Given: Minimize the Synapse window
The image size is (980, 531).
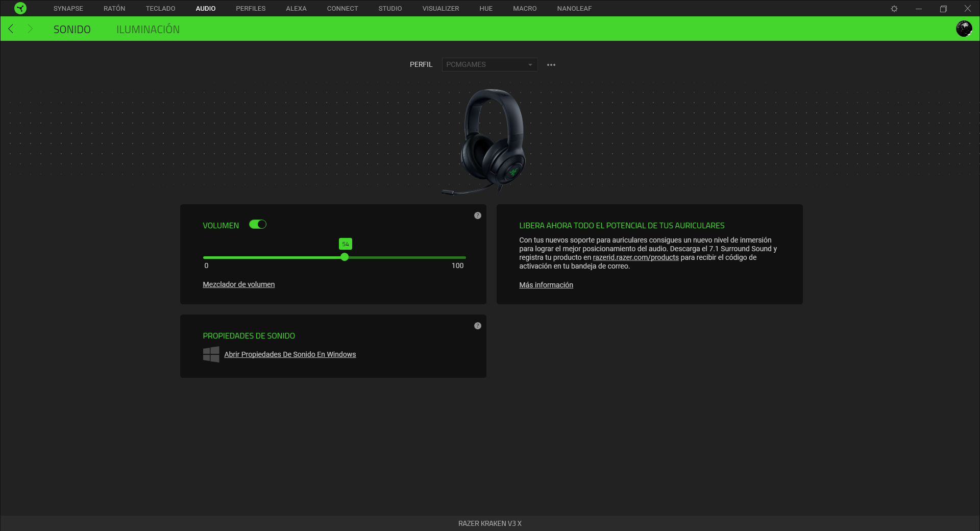Looking at the screenshot, I should [x=919, y=9].
